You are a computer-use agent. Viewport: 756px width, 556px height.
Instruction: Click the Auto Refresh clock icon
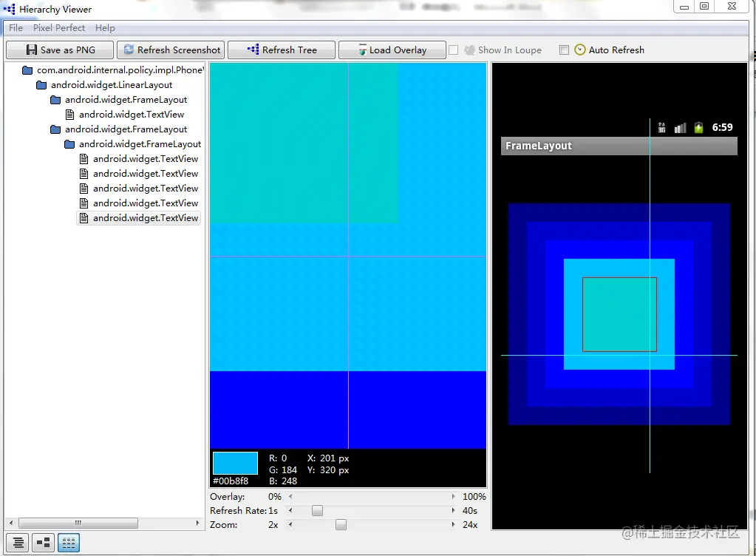[x=580, y=50]
